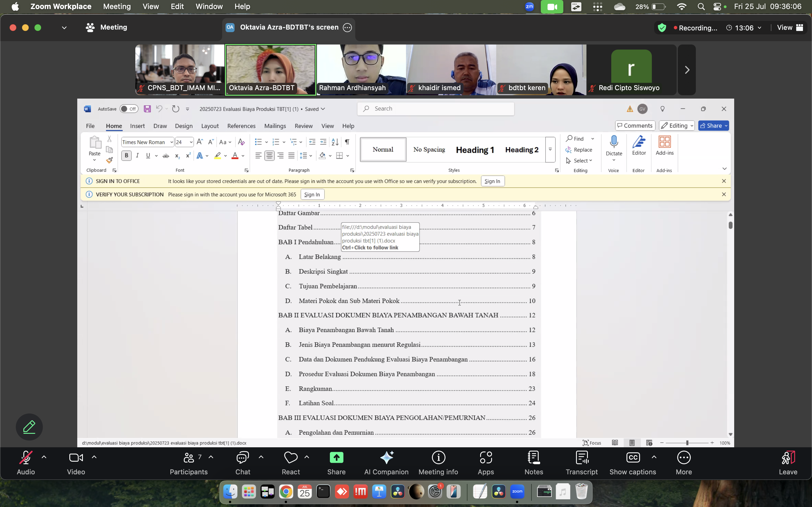
Task: Show more participant thumbnails with right arrow
Action: click(687, 70)
